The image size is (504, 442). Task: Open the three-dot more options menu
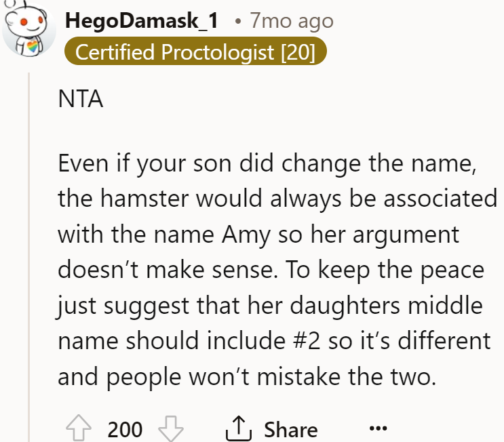(379, 428)
